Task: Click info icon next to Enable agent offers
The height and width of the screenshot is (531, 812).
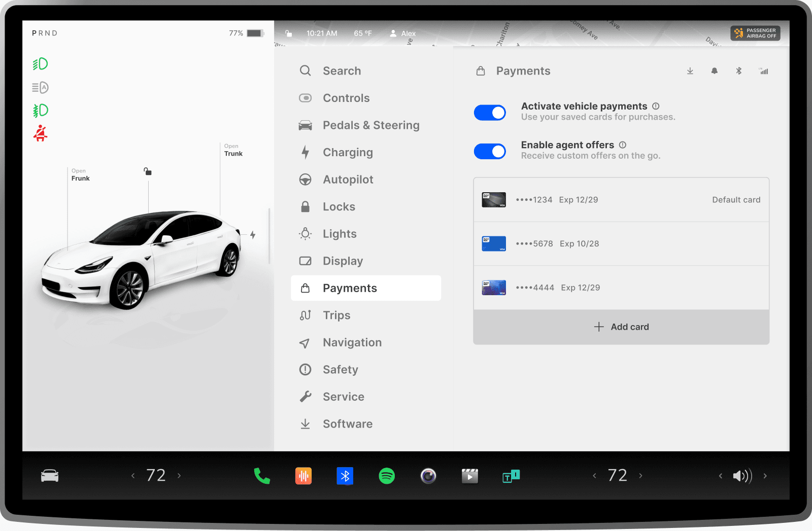Action: tap(623, 145)
